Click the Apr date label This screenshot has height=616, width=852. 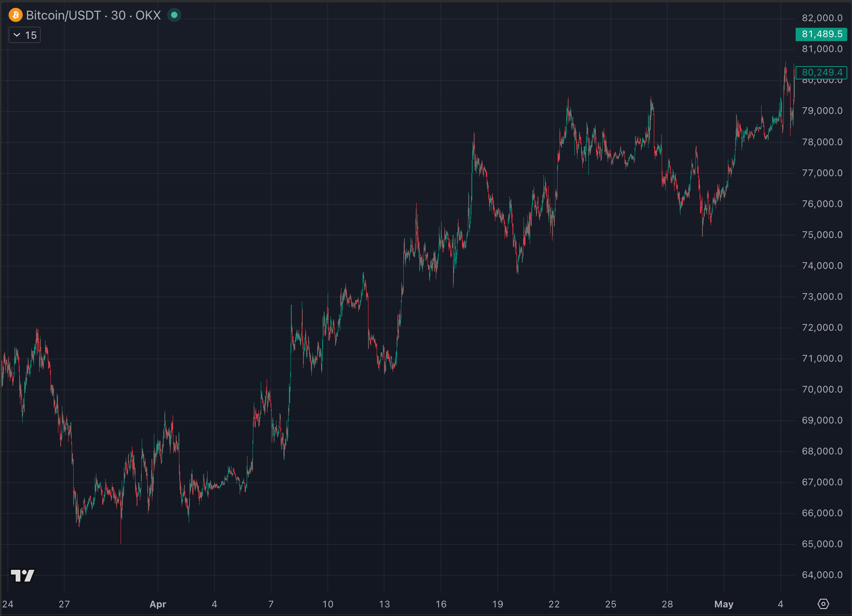click(x=158, y=604)
